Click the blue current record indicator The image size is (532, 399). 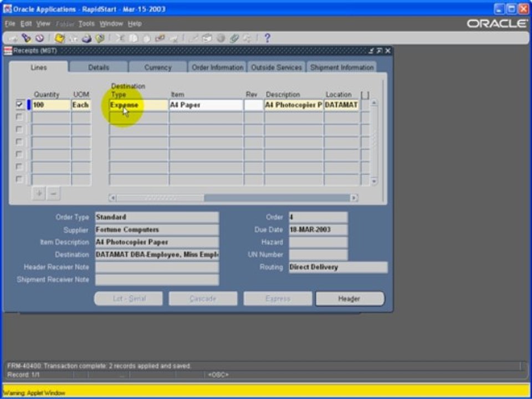click(29, 105)
